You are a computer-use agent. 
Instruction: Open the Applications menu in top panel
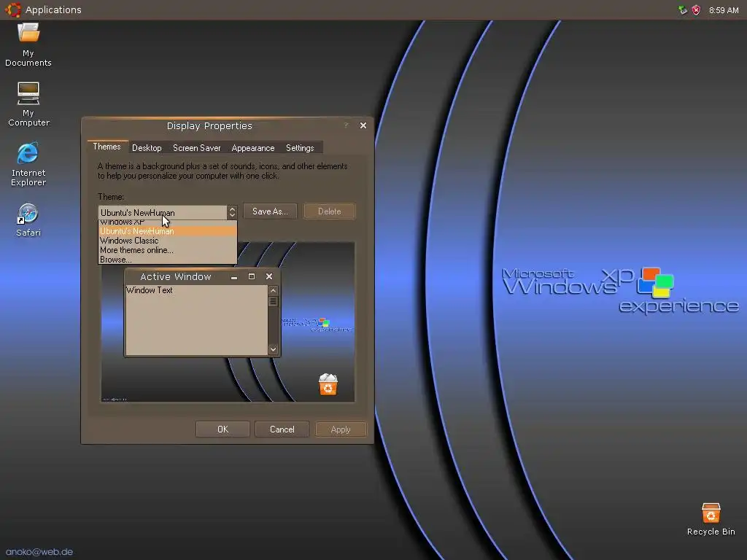pyautogui.click(x=53, y=9)
